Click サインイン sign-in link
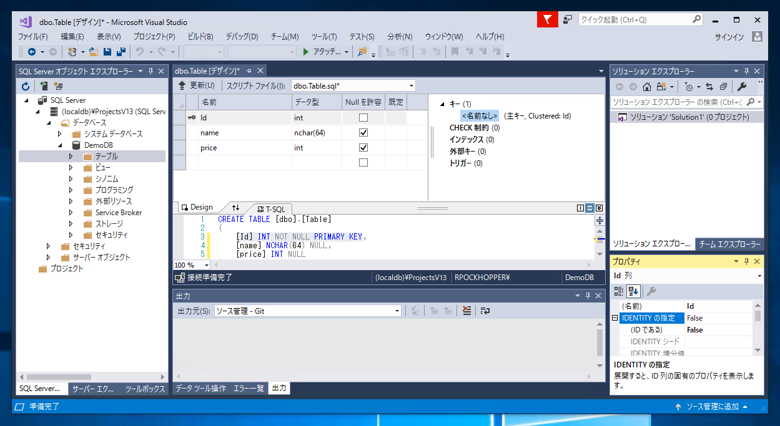The image size is (780, 426). (x=730, y=37)
